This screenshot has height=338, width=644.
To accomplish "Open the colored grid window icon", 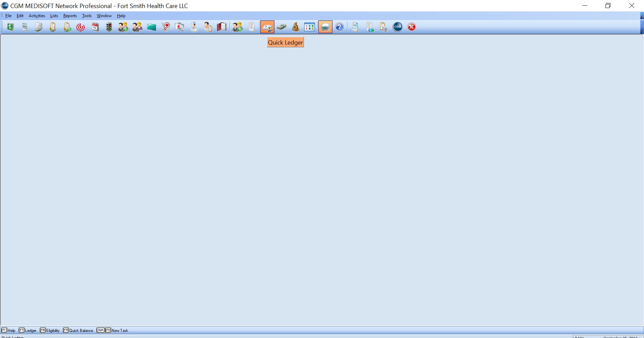I will pos(310,27).
